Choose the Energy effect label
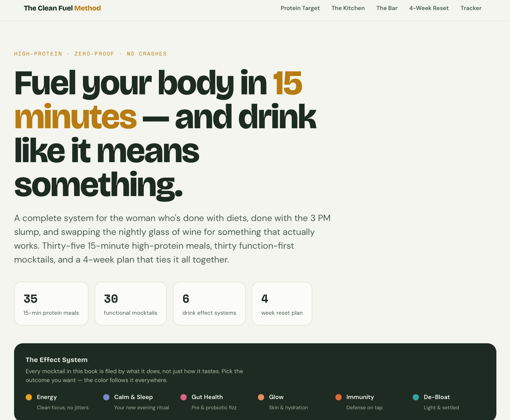 [47, 397]
